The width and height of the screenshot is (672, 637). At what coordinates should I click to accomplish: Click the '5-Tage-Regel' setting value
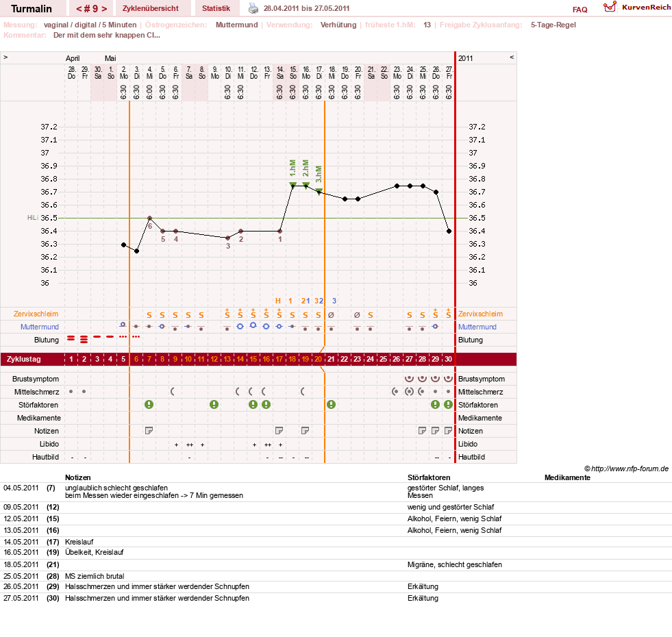[x=553, y=25]
